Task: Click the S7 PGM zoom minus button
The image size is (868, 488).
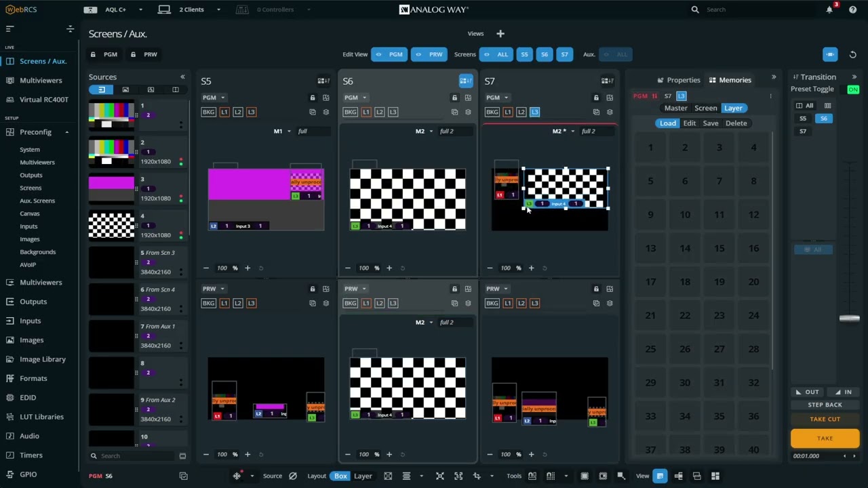Action: (x=490, y=268)
